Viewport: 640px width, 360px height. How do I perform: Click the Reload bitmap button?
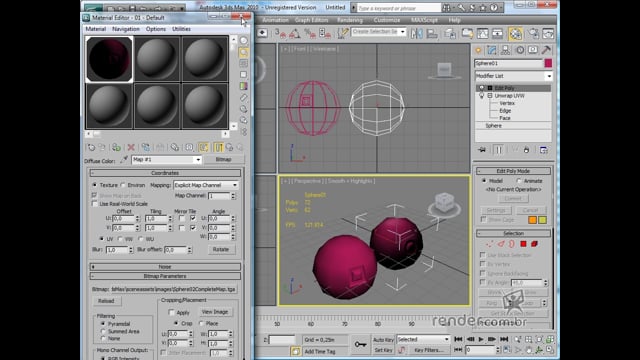(106, 301)
